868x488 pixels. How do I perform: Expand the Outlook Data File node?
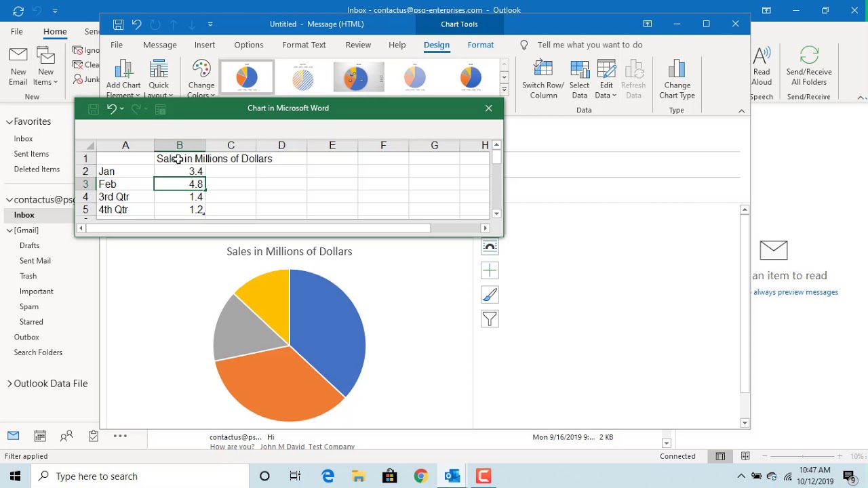tap(9, 384)
